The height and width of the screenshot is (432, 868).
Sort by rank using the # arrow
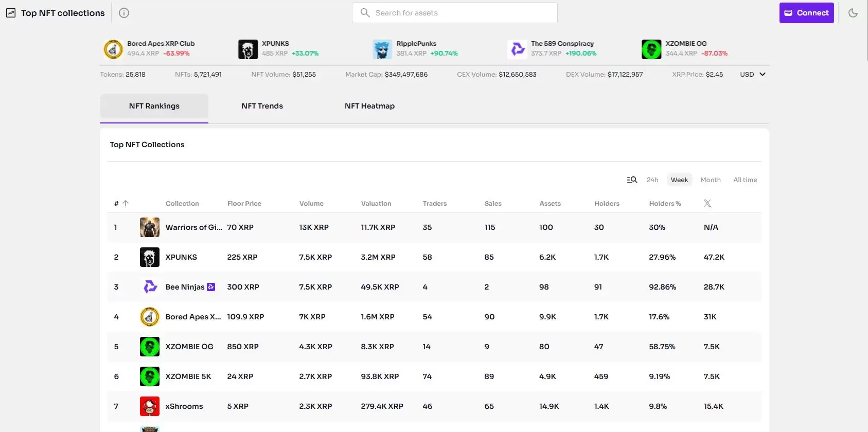pyautogui.click(x=125, y=204)
